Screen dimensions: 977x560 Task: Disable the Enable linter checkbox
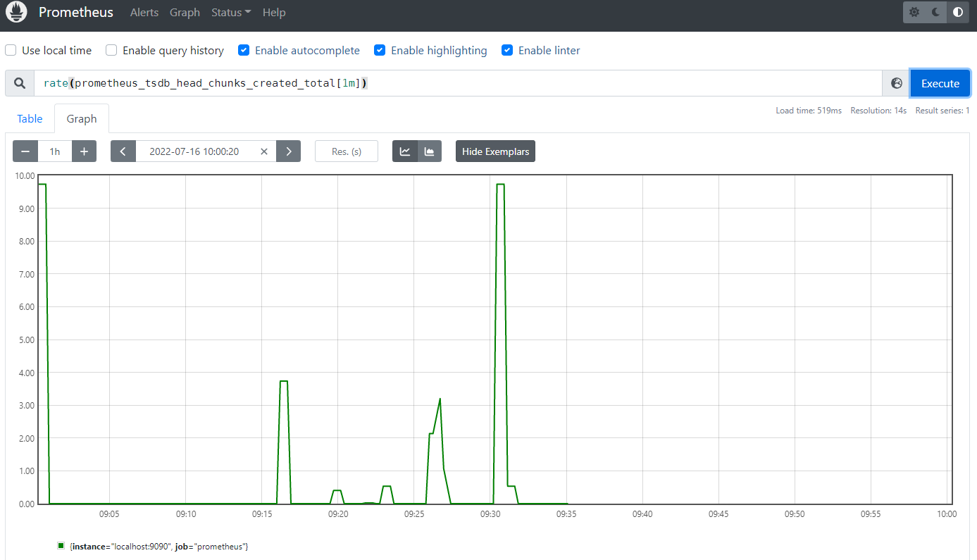tap(507, 51)
